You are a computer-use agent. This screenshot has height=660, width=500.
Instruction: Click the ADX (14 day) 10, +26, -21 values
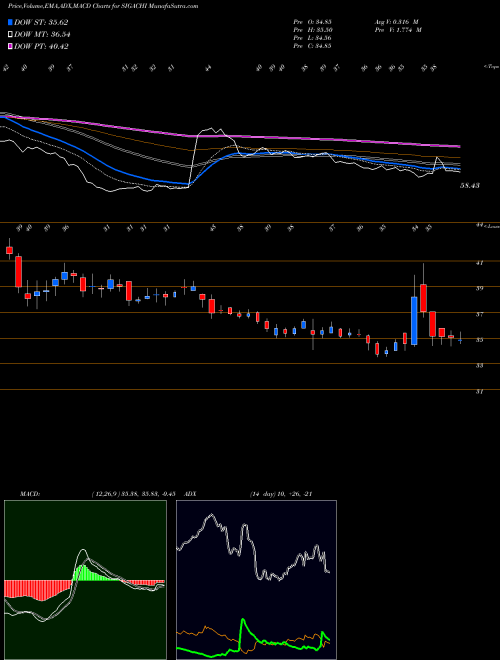pyautogui.click(x=280, y=494)
